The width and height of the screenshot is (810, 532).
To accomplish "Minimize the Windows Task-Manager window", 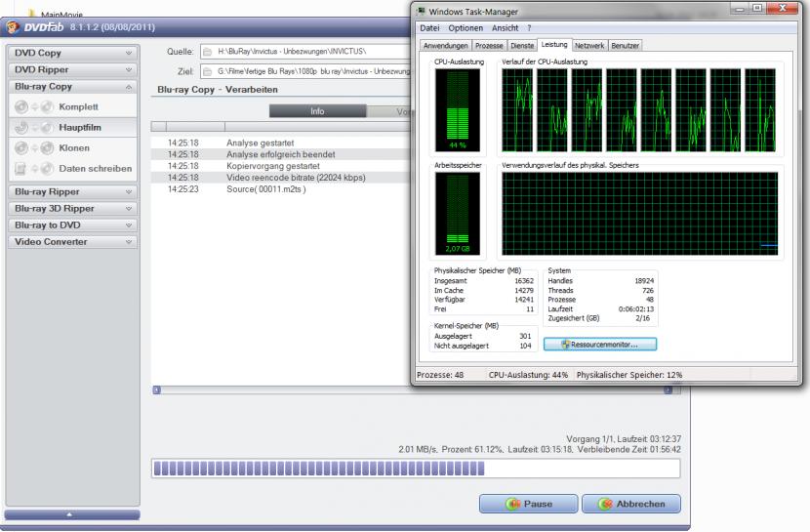I will click(x=739, y=9).
